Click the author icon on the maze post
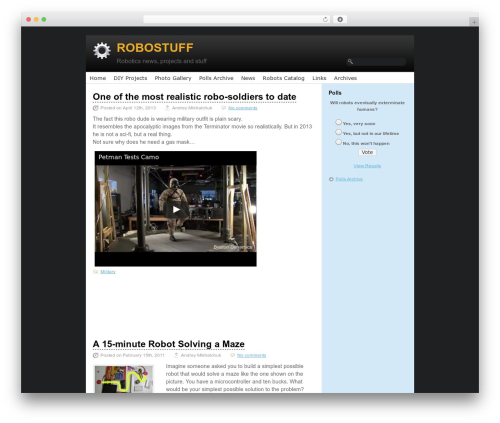This screenshot has height=423, width=500. pos(176,355)
